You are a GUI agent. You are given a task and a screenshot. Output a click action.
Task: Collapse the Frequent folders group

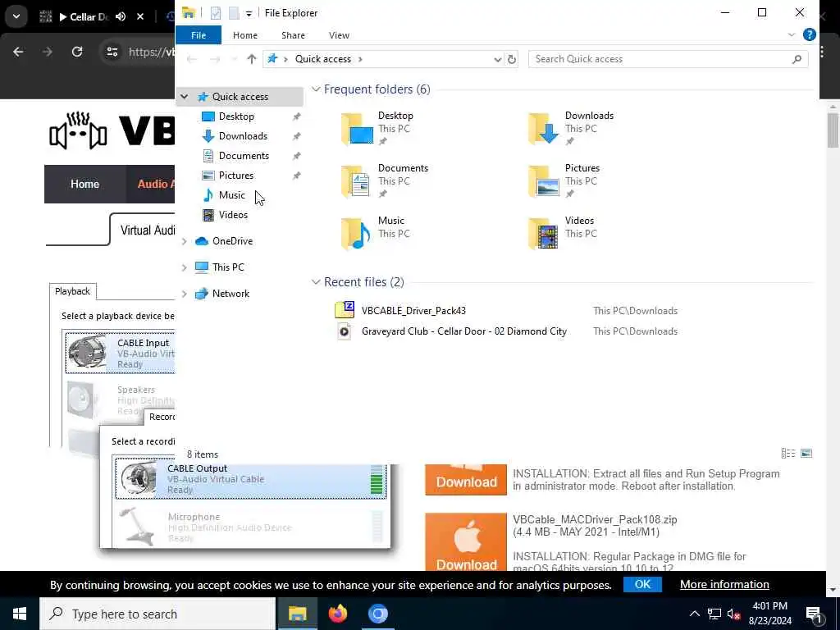click(316, 89)
